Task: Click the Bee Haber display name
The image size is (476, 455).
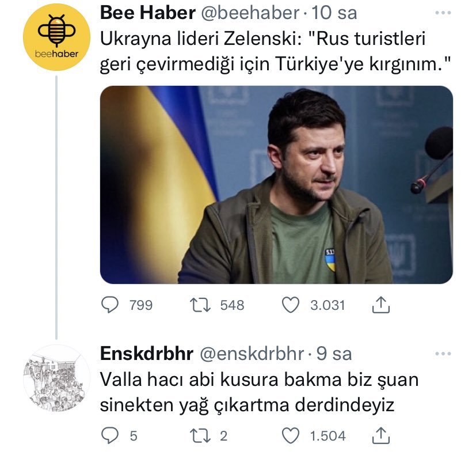Action: click(x=147, y=13)
